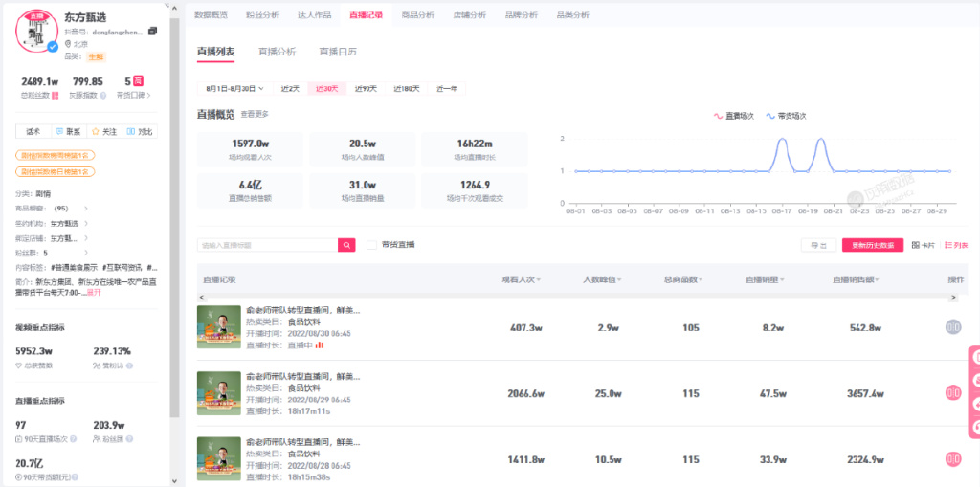
Task: Open the 粉丝分析 tab
Action: point(263,15)
